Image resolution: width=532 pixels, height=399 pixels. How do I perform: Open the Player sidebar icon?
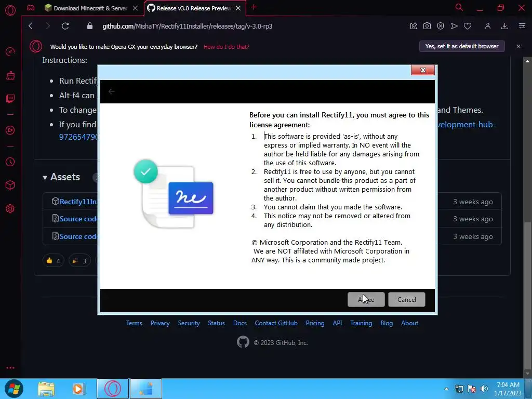point(10,130)
